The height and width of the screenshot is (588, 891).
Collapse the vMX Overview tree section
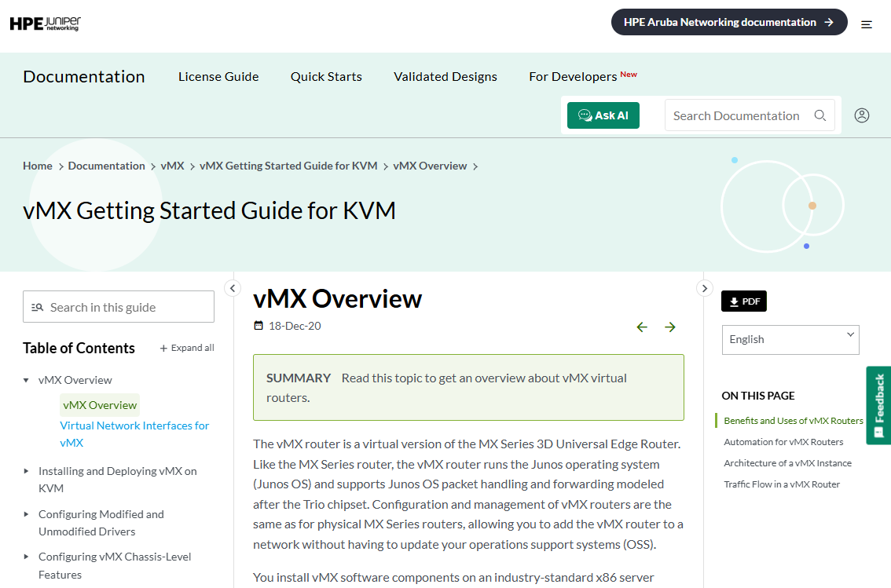26,380
